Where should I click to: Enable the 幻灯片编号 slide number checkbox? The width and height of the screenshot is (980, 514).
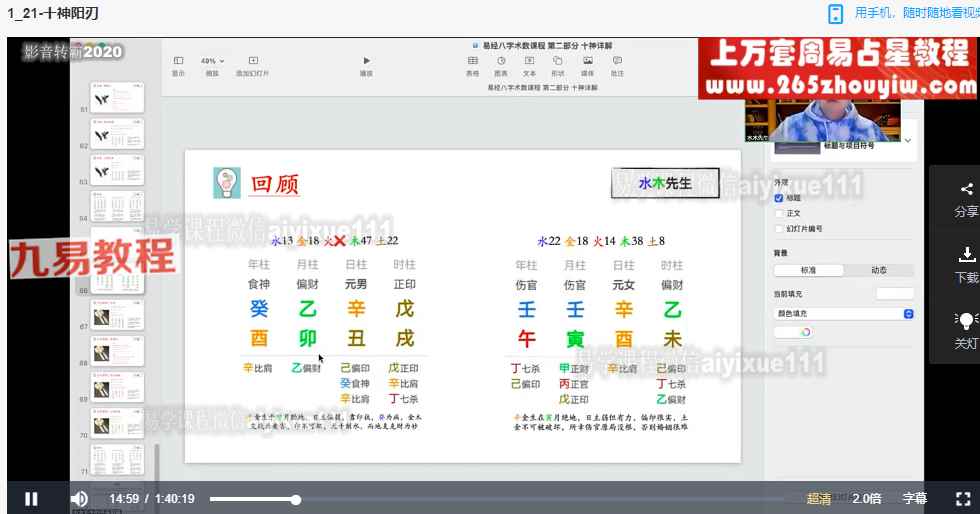[x=779, y=229]
